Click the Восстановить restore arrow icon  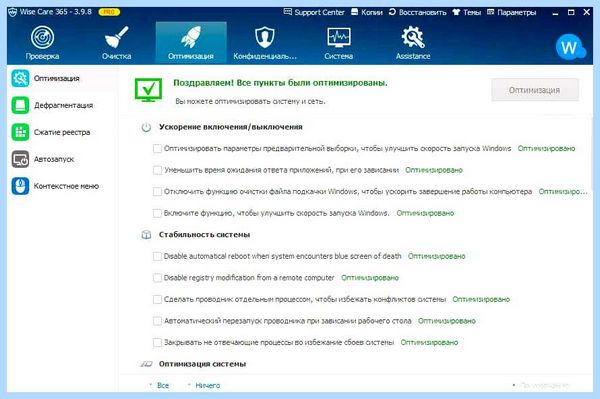pyautogui.click(x=392, y=12)
